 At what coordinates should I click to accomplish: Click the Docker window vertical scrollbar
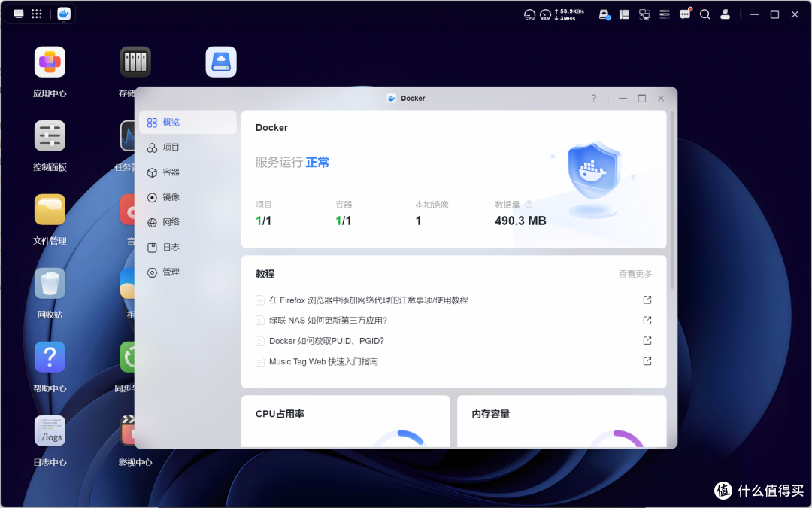click(672, 199)
